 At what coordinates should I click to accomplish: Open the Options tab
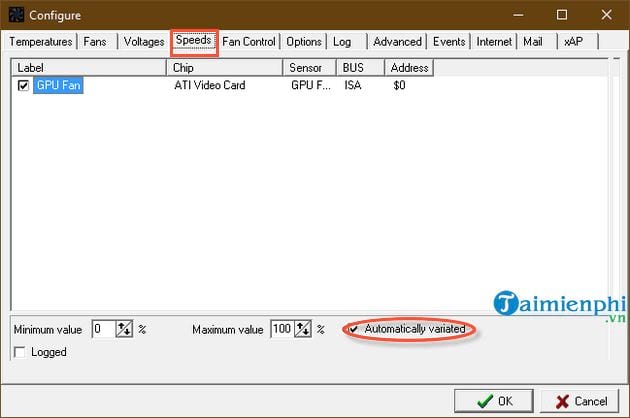point(304,41)
